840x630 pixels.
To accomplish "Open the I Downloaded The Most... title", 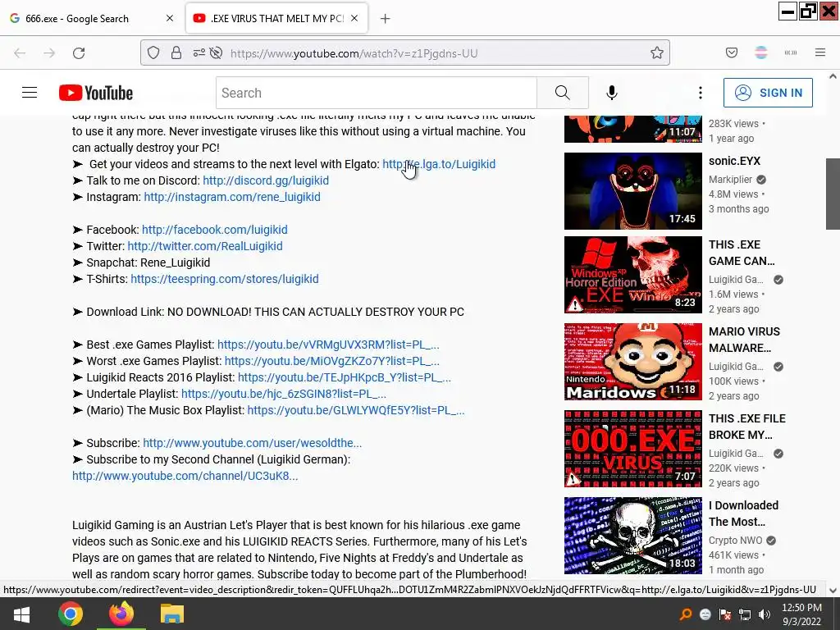I will click(743, 514).
